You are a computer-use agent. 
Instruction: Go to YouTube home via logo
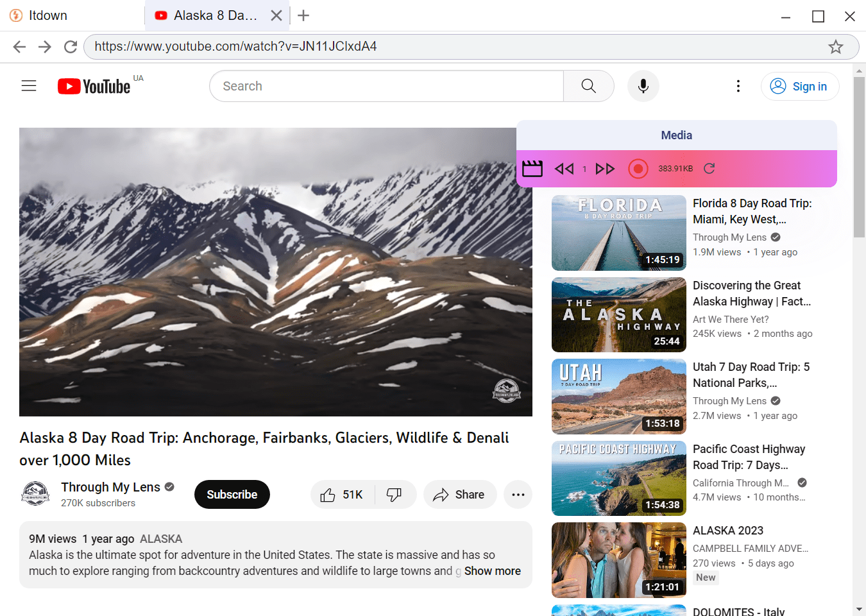click(94, 86)
